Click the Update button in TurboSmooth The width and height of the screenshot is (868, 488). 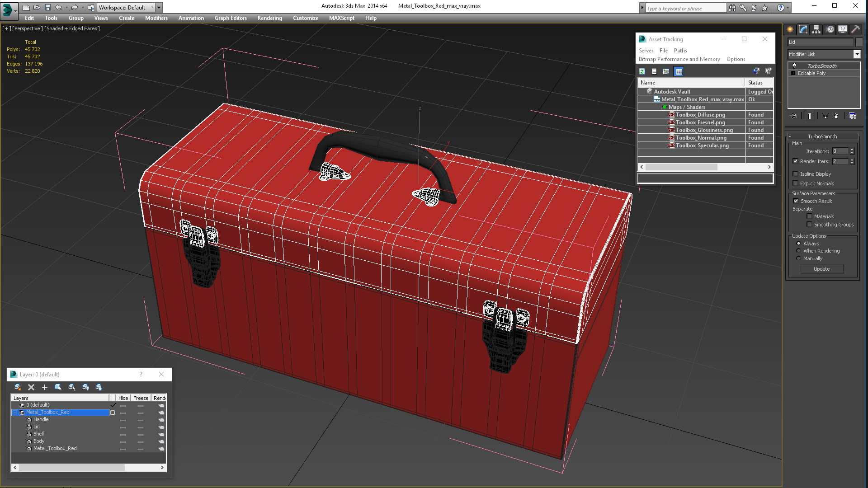pos(822,269)
